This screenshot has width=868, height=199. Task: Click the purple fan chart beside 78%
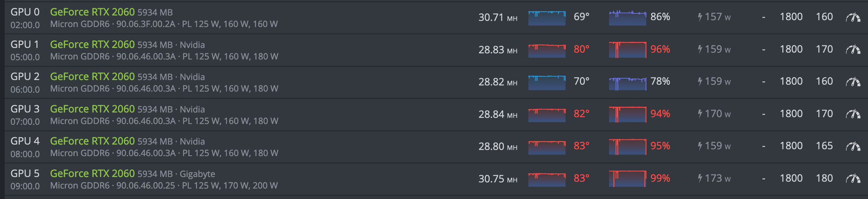(627, 83)
